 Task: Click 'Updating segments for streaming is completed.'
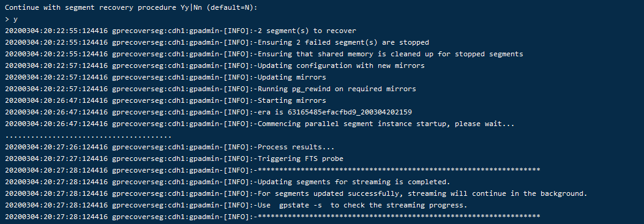(x=354, y=182)
